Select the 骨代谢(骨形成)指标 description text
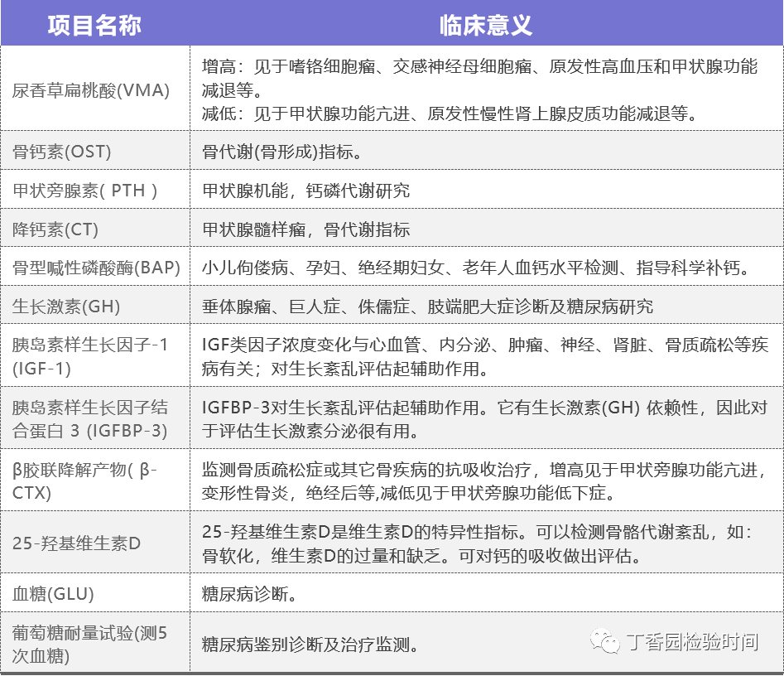Screen dimensions: 784x676 point(281,152)
